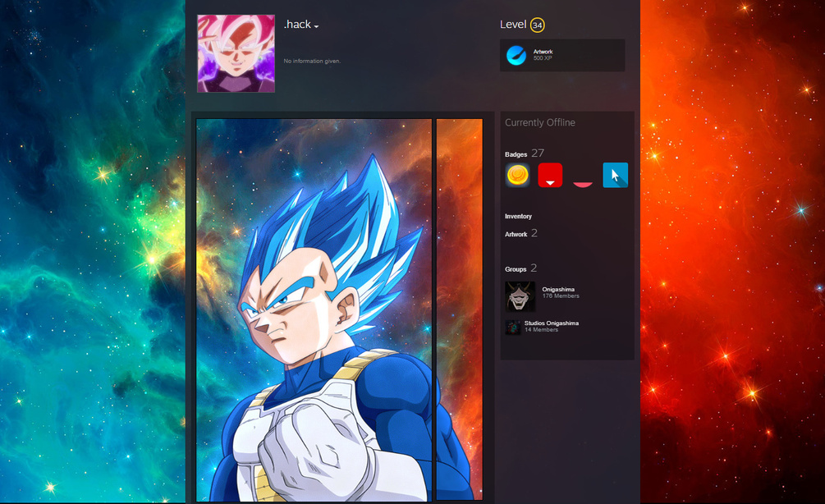Open the Badges list link
This screenshot has height=504, width=825.
[516, 154]
